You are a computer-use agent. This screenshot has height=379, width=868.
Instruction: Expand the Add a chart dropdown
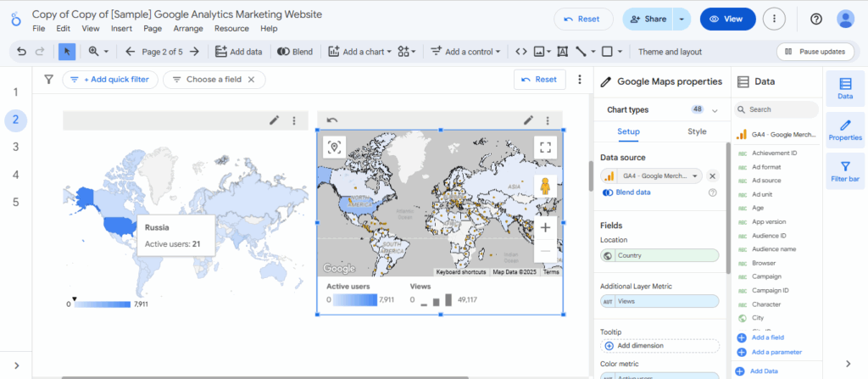point(389,52)
